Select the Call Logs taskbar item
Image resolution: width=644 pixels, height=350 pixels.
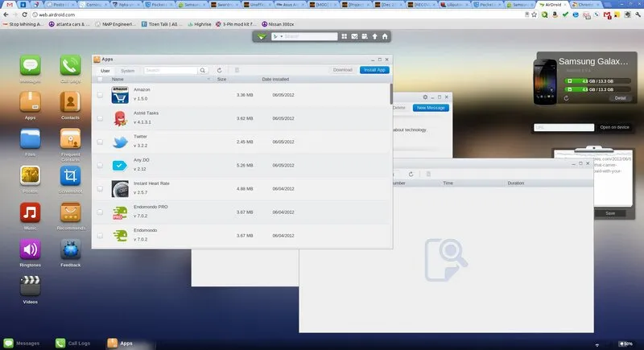point(72,343)
